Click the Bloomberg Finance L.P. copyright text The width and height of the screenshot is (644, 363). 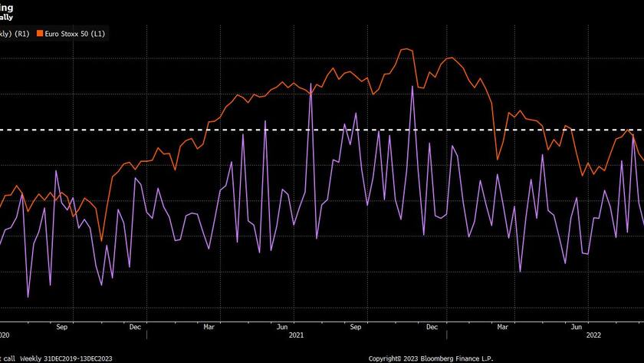(431, 358)
